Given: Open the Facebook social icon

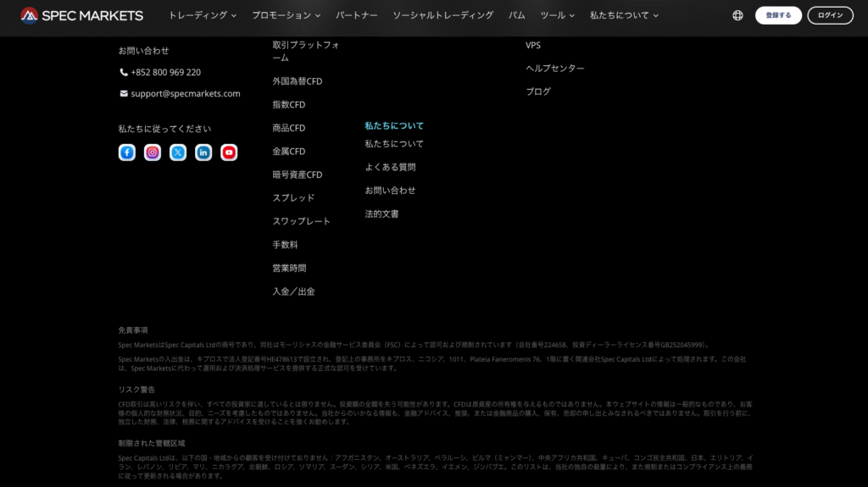Looking at the screenshot, I should tap(127, 152).
